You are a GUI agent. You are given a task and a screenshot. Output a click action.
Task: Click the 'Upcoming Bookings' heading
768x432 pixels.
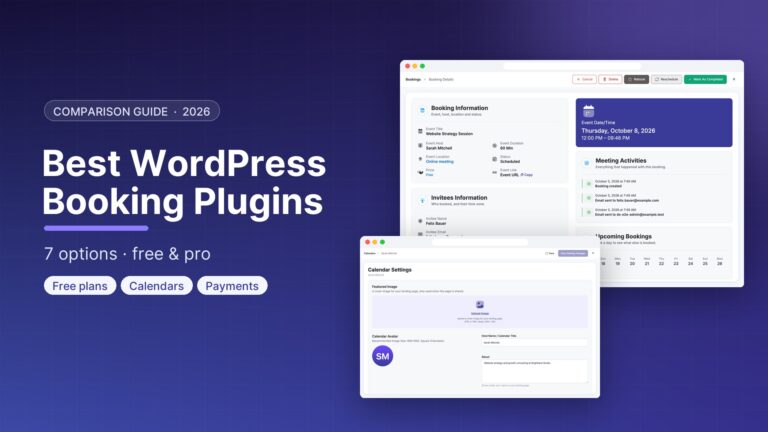pyautogui.click(x=624, y=236)
